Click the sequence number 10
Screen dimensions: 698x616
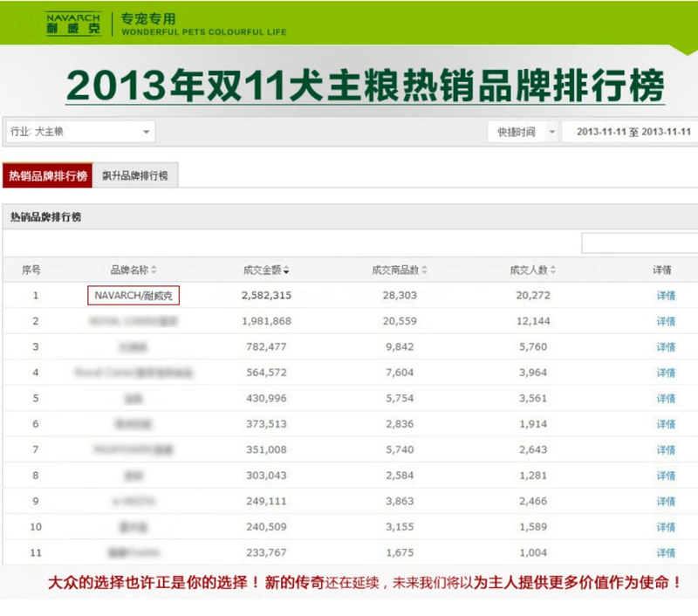click(x=36, y=527)
